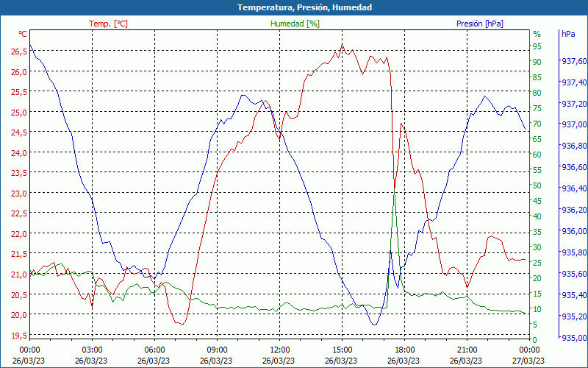Click the 21:00 time axis label
This screenshot has height=368, width=588.
pyautogui.click(x=466, y=350)
